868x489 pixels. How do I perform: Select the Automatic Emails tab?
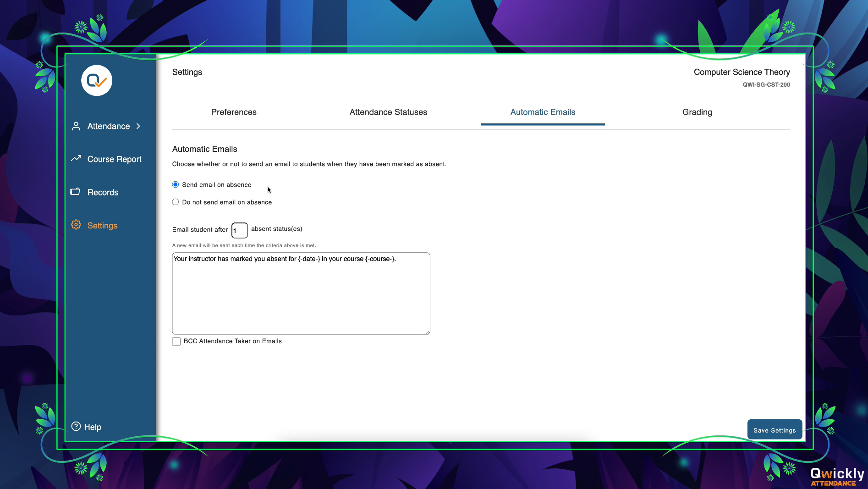[x=543, y=112]
